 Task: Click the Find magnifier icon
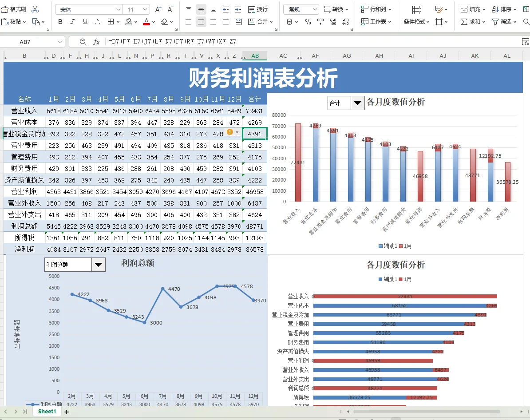tap(526, 22)
